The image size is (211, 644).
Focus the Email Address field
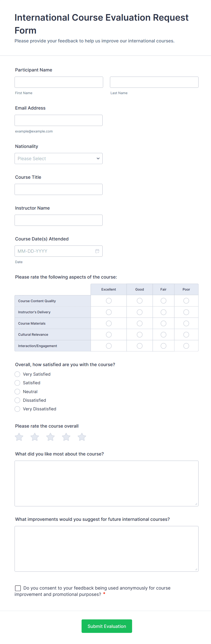59,120
